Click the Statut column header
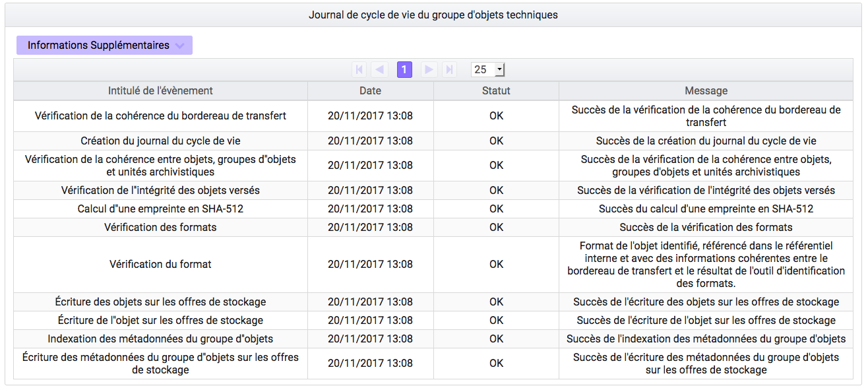 pos(496,90)
